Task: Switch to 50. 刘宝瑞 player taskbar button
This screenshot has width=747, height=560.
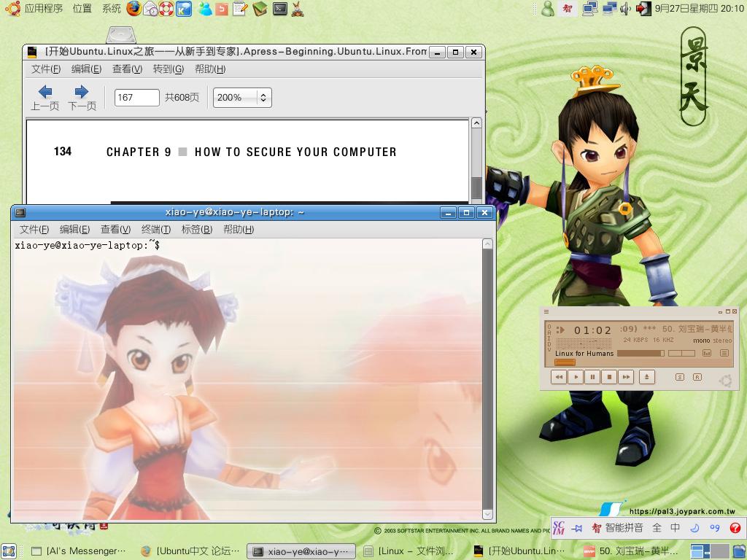Action: 632,551
